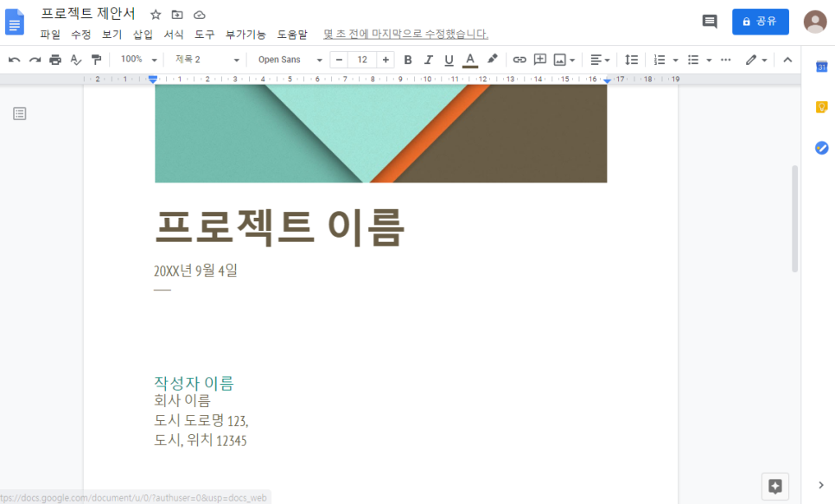Click the date 20XX년 9월 4일
The width and height of the screenshot is (835, 504).
pyautogui.click(x=195, y=271)
